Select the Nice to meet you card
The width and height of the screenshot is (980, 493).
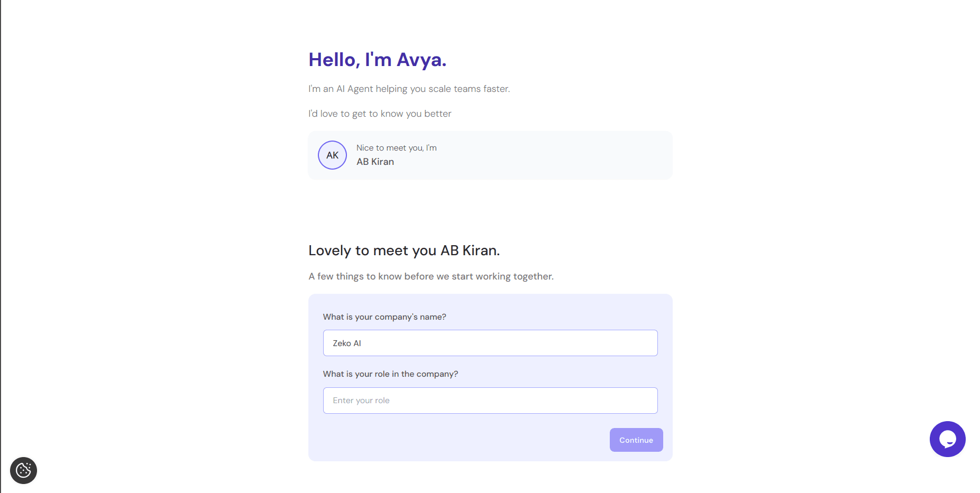490,155
